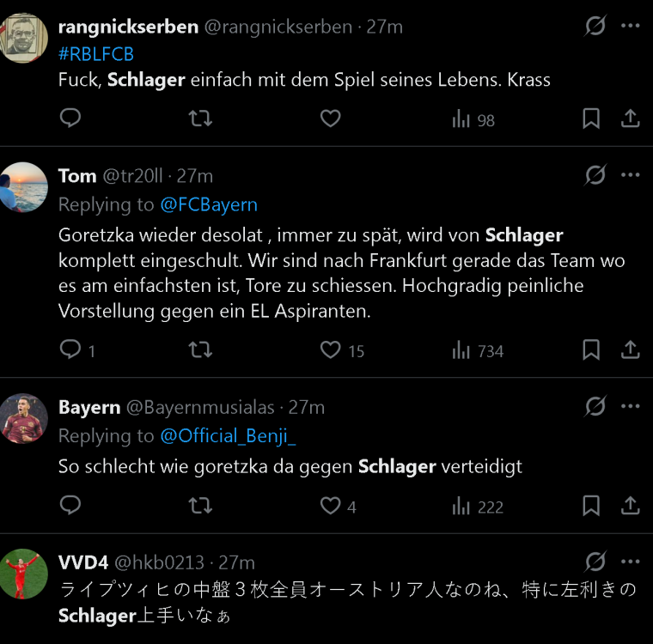Reply to rangnickserben's tweet
This screenshot has height=644, width=653.
(70, 118)
